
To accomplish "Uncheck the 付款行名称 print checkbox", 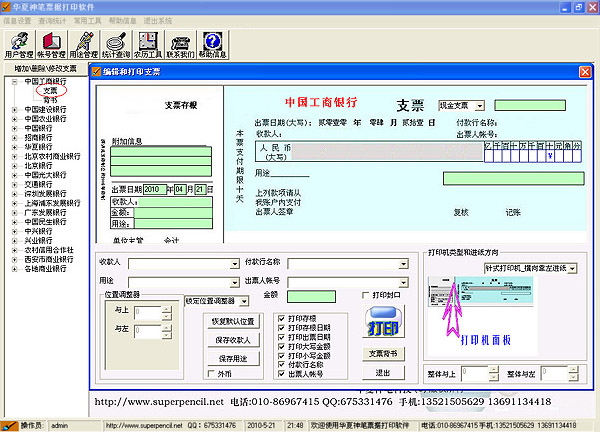I will [281, 365].
